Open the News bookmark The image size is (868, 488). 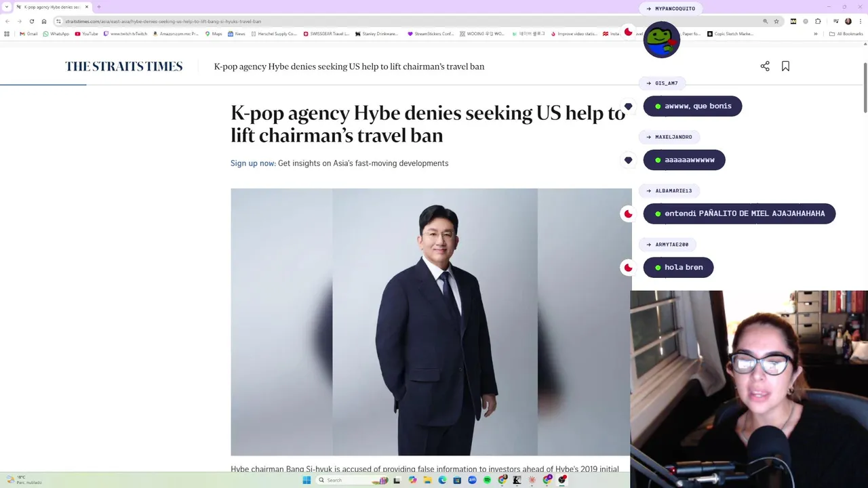[236, 33]
